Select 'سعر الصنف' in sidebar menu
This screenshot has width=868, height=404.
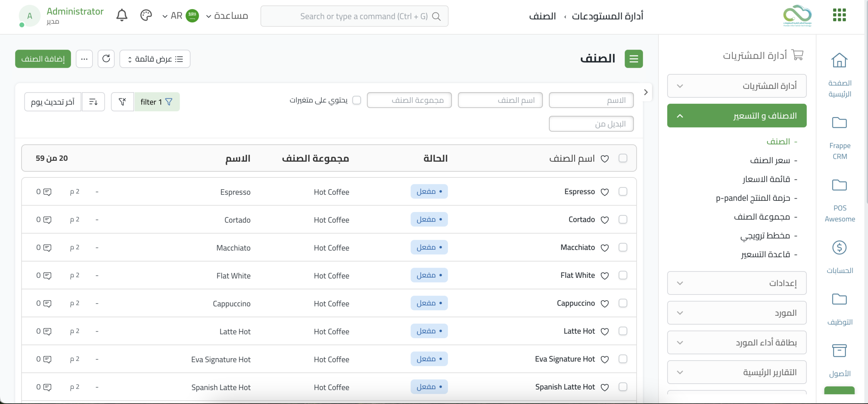pos(770,160)
